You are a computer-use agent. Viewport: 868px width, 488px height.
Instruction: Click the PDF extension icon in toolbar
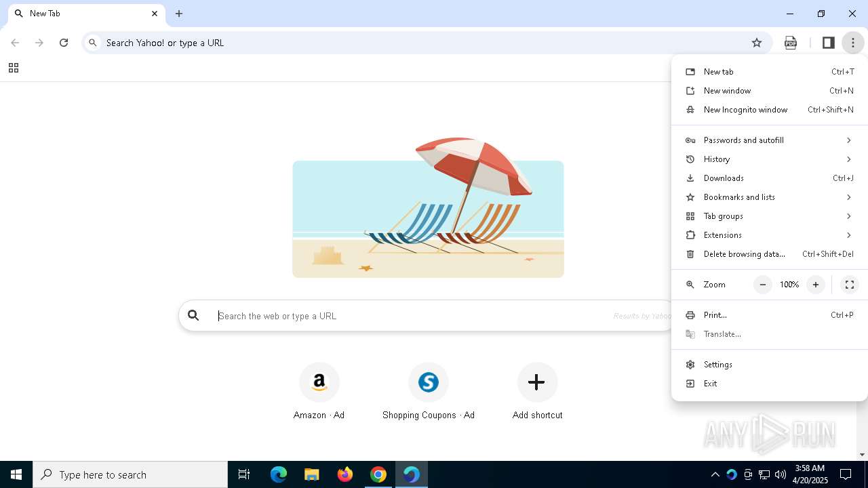click(x=791, y=43)
